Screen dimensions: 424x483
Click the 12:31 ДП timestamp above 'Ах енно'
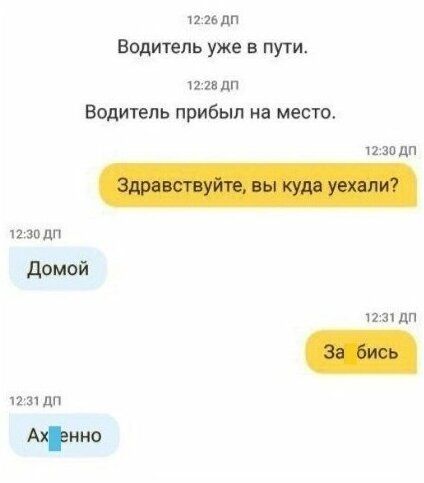(35, 401)
